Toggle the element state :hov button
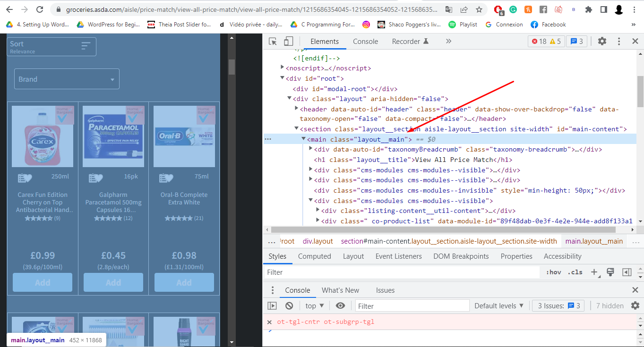The width and height of the screenshot is (644, 347). pyautogui.click(x=553, y=272)
